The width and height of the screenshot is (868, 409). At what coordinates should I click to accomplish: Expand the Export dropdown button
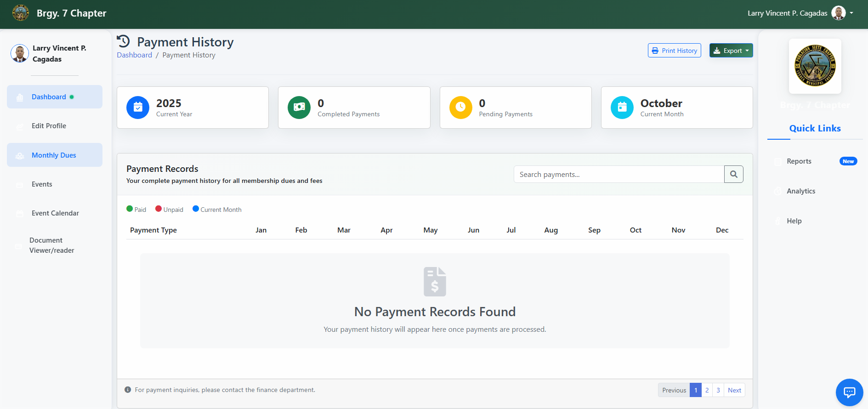click(x=731, y=51)
